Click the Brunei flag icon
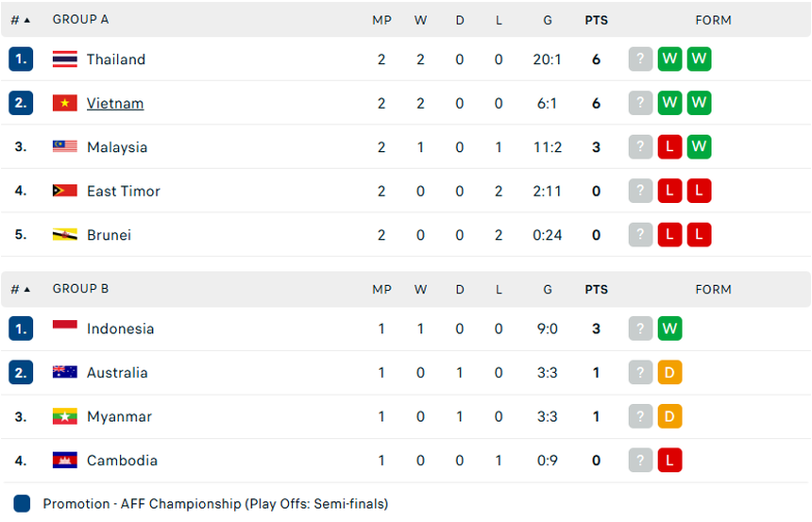812x522 pixels. tap(64, 235)
